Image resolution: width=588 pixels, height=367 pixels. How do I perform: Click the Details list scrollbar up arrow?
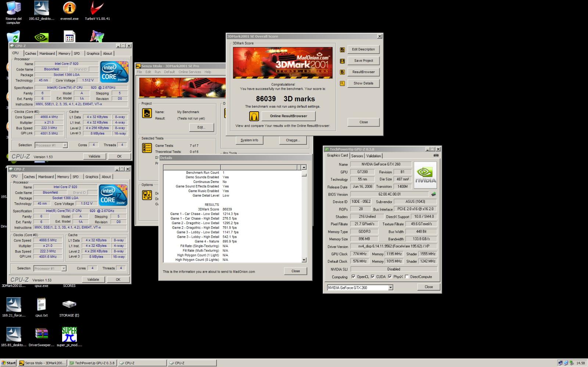pos(304,168)
